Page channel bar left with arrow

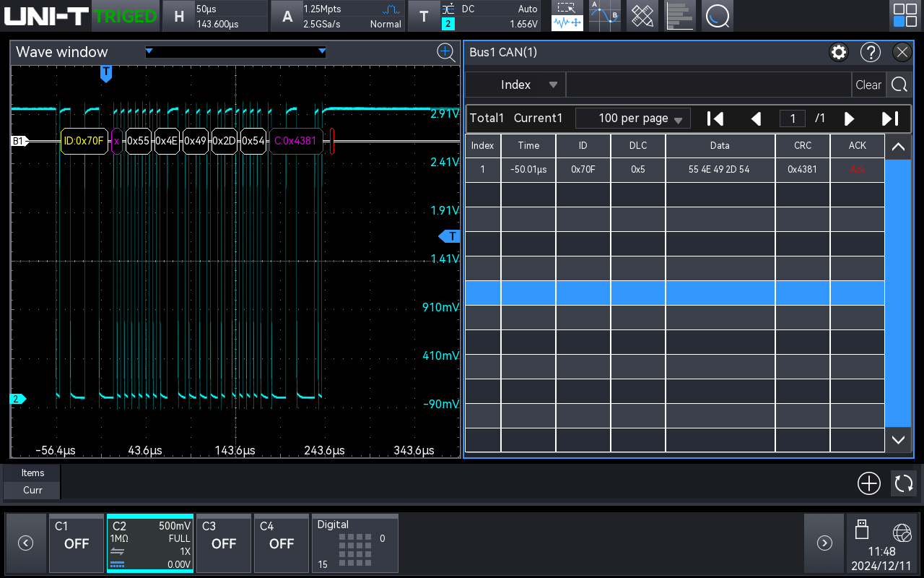26,543
